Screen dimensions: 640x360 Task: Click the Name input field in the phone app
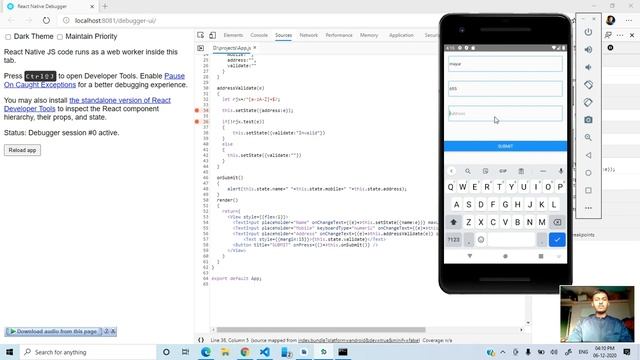tap(505, 64)
